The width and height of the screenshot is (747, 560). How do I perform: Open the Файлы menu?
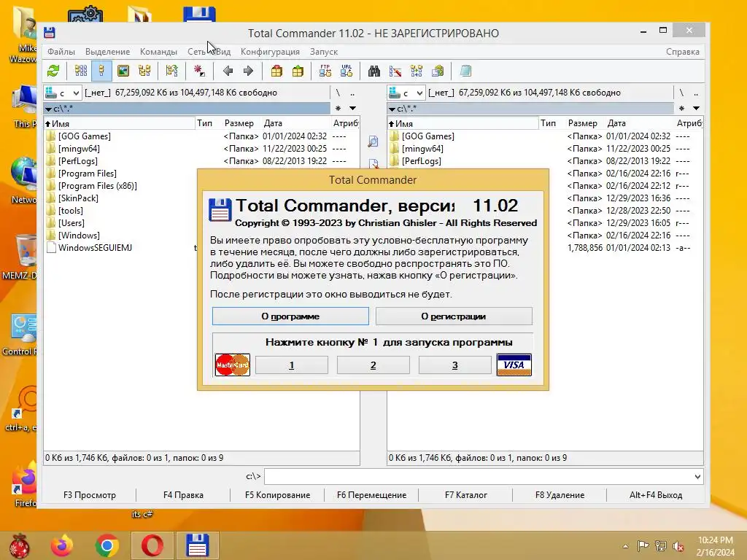click(x=61, y=52)
